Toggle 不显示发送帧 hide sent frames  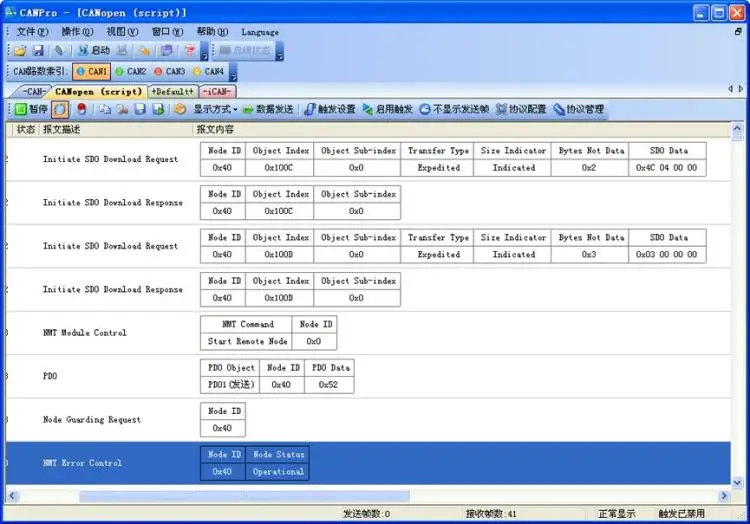(454, 109)
